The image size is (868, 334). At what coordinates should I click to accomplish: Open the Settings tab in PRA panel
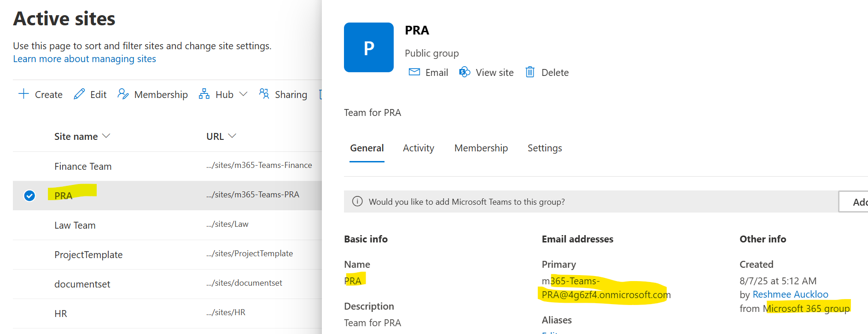[544, 148]
